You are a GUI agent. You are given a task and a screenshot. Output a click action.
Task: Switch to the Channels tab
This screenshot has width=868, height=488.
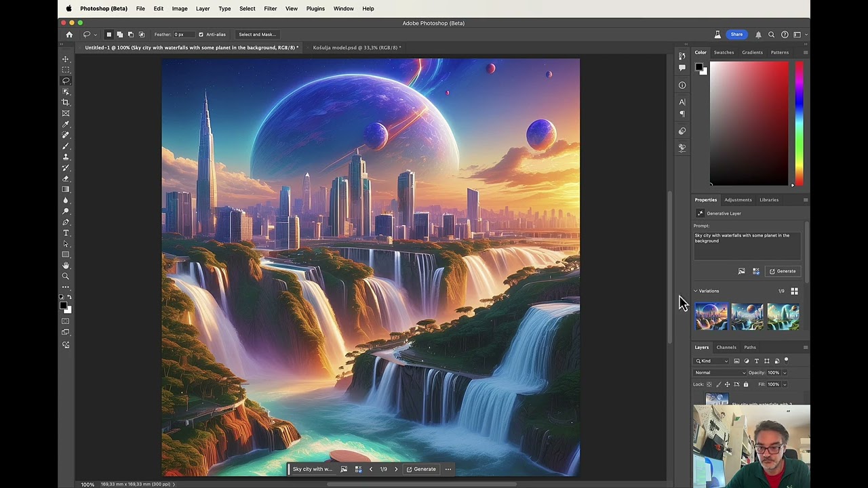click(726, 347)
